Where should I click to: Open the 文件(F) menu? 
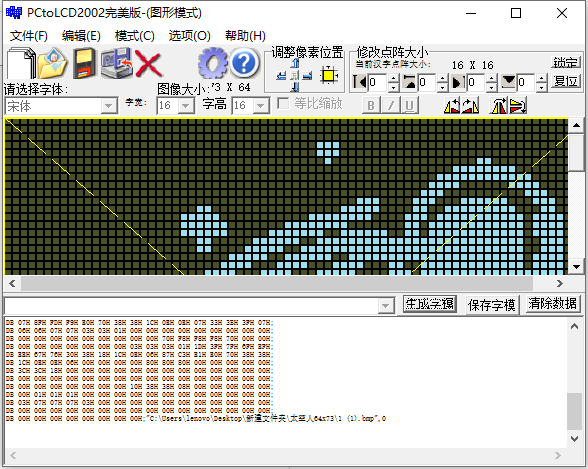click(x=28, y=36)
